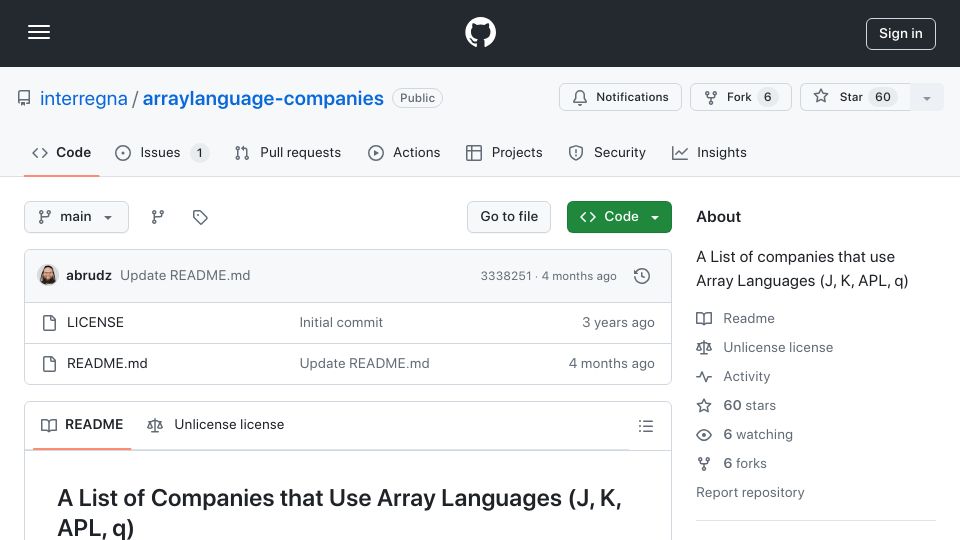Open the latest commit message Update README.md
This screenshot has height=540, width=960.
[185, 276]
